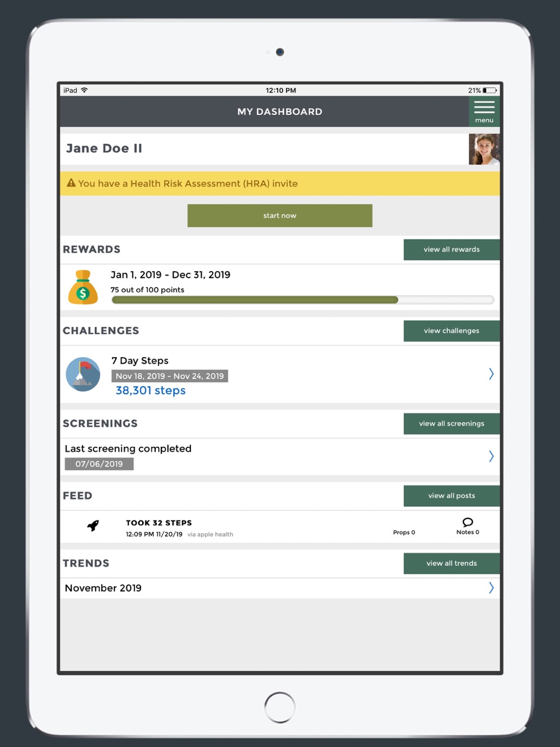Screen dimensions: 560x747
Task: Click the 07/06/2019 screening date
Action: [x=99, y=464]
